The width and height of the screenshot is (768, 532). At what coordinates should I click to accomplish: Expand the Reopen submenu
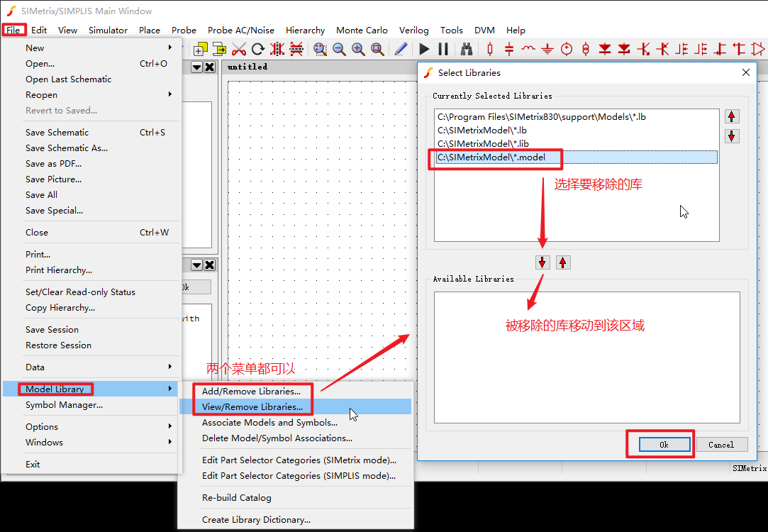41,94
